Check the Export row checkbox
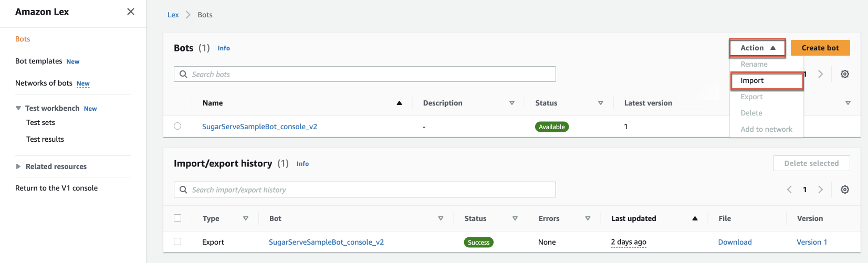The height and width of the screenshot is (263, 868). point(177,241)
